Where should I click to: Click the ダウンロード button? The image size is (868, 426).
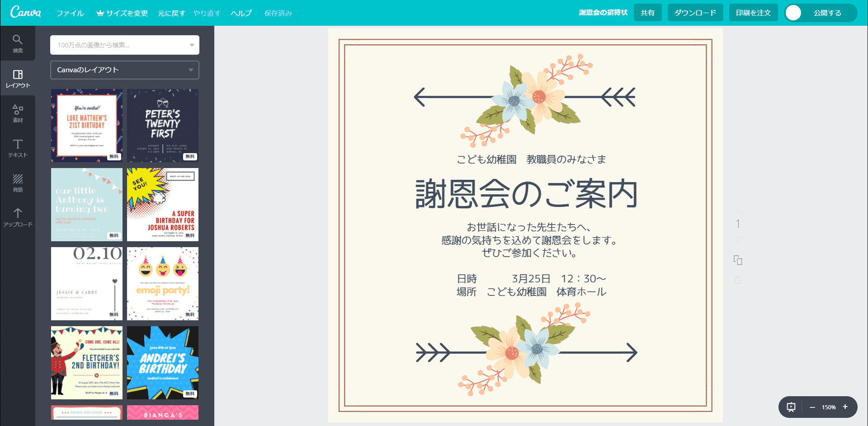pyautogui.click(x=695, y=13)
